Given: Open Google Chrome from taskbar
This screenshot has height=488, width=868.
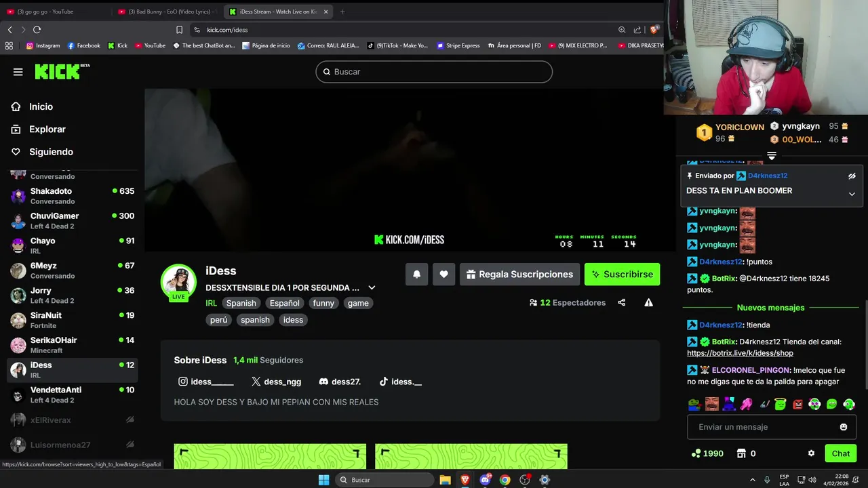Looking at the screenshot, I should pyautogui.click(x=505, y=480).
